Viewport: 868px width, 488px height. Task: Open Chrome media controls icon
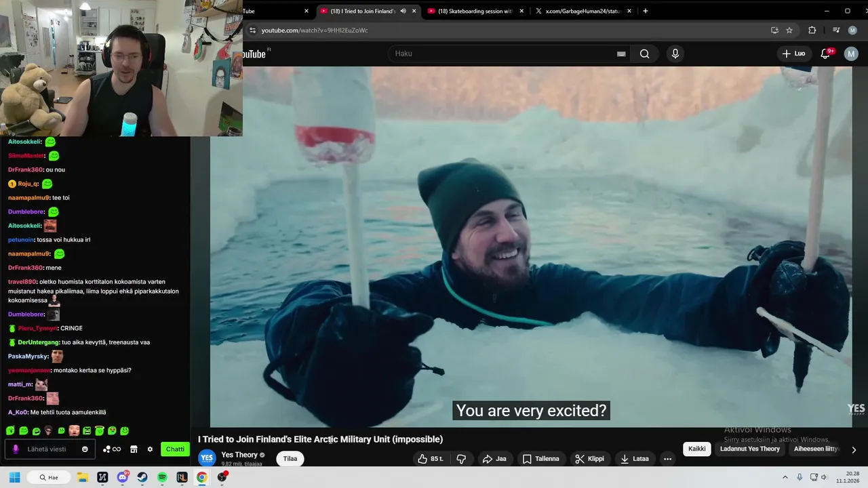pyautogui.click(x=835, y=30)
